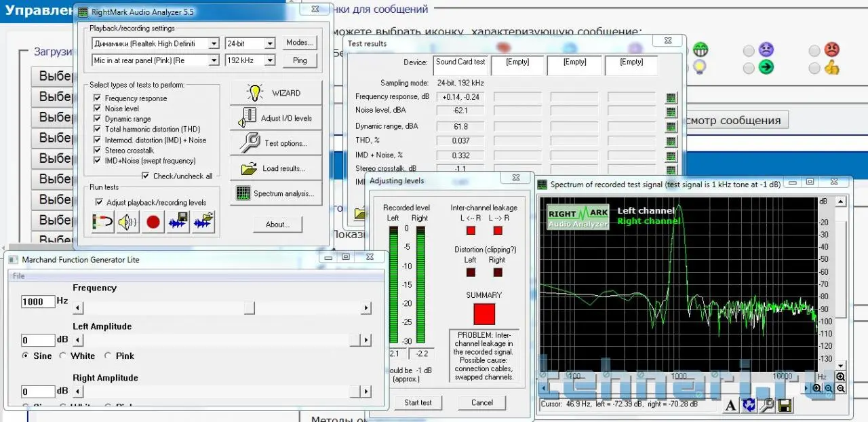
Task: Open Adjust I/O levels
Action: pos(276,118)
